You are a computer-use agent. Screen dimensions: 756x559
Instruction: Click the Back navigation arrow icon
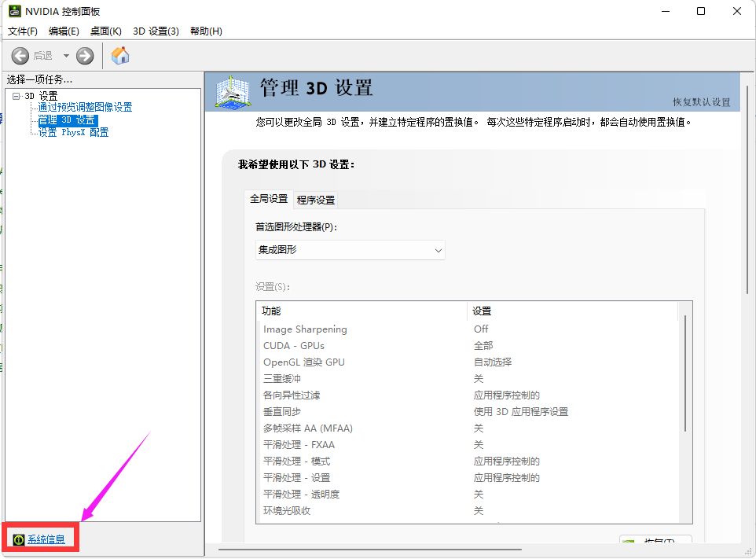click(21, 56)
